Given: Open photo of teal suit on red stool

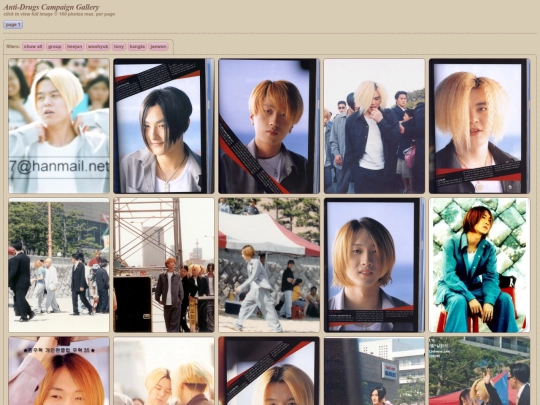Looking at the screenshot, I should pyautogui.click(x=479, y=265).
